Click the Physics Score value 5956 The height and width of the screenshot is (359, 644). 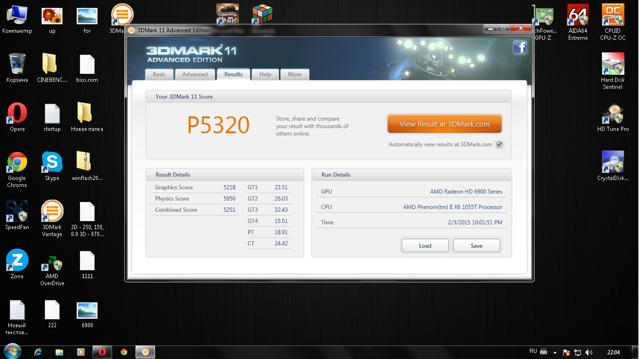click(x=229, y=199)
